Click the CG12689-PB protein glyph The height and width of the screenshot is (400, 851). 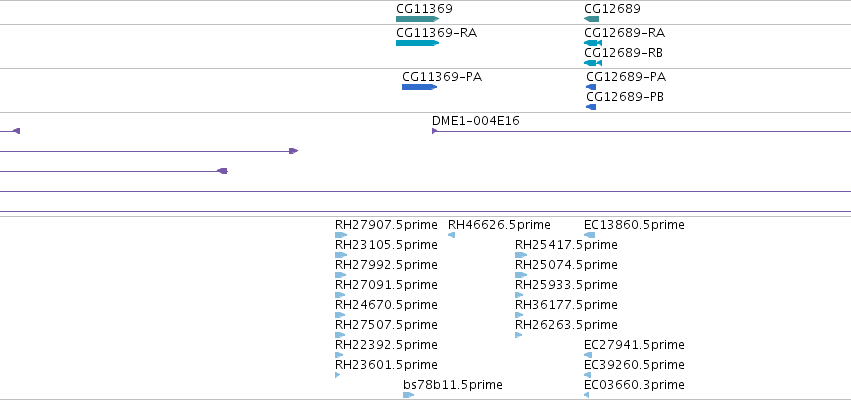[591, 107]
